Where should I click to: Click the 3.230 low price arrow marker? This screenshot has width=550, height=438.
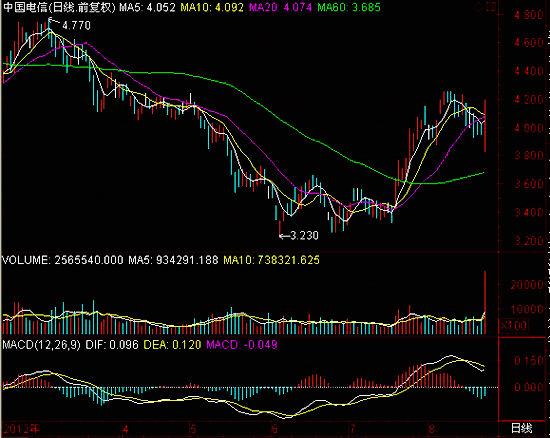[299, 235]
